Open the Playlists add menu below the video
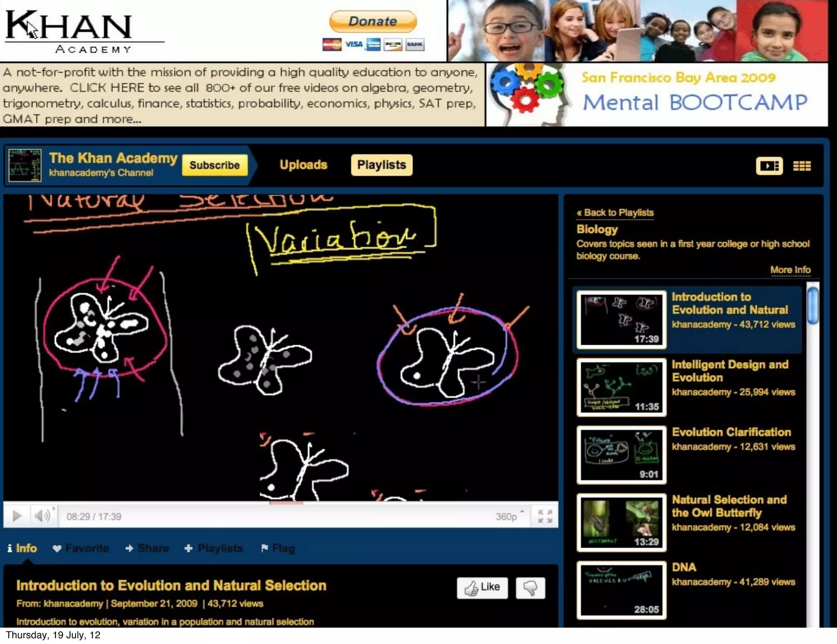Image resolution: width=837 pixels, height=644 pixels. pos(214,548)
